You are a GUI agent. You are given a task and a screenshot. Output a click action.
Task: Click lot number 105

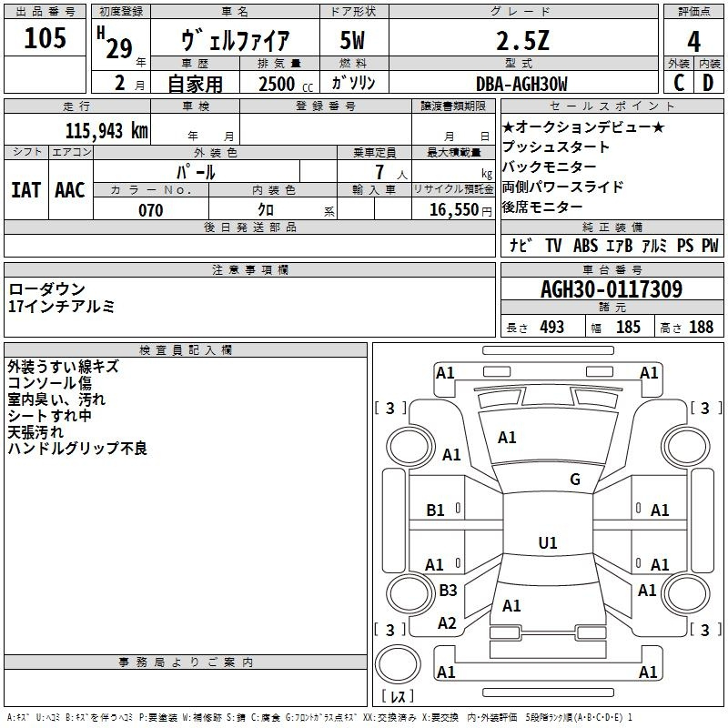click(x=45, y=37)
